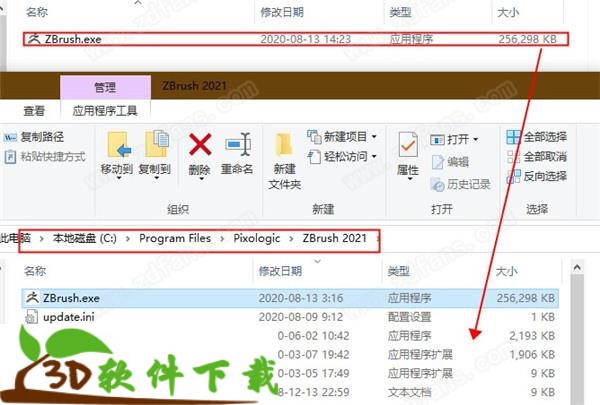Click the Edit (编辑) ribbon button
The width and height of the screenshot is (600, 405).
coord(450,162)
